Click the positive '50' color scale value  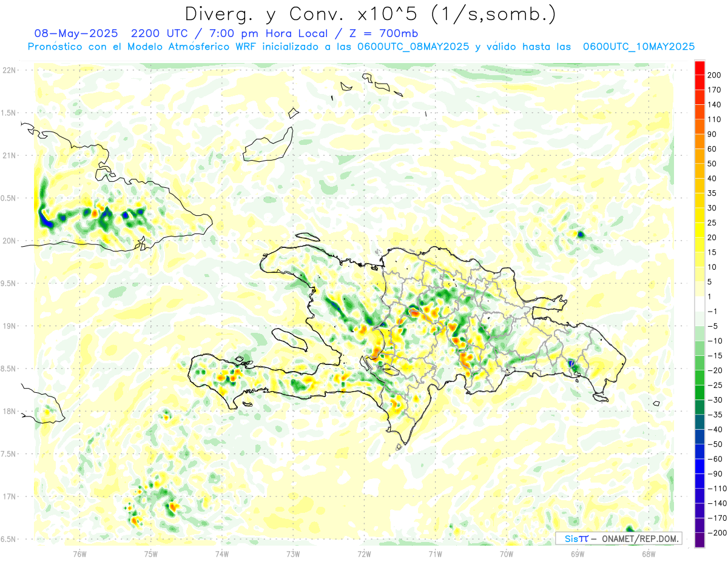point(712,164)
